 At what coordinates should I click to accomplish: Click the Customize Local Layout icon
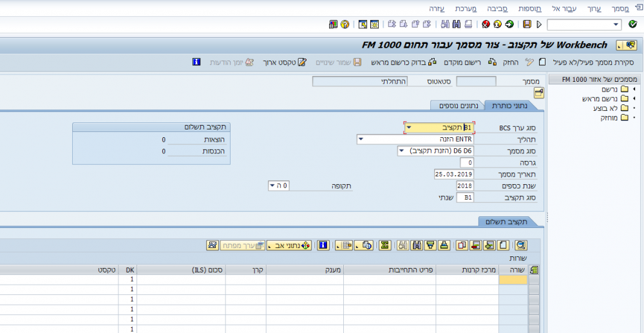pos(333,24)
